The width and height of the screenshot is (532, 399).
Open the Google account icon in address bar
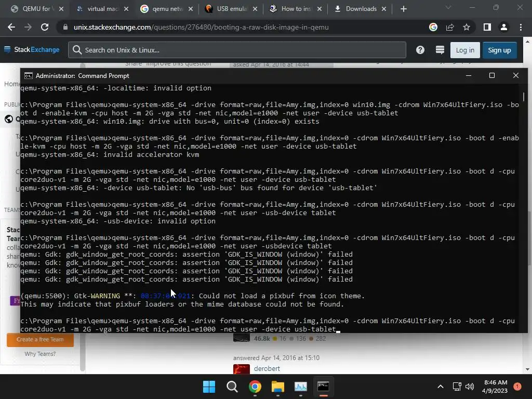433,27
